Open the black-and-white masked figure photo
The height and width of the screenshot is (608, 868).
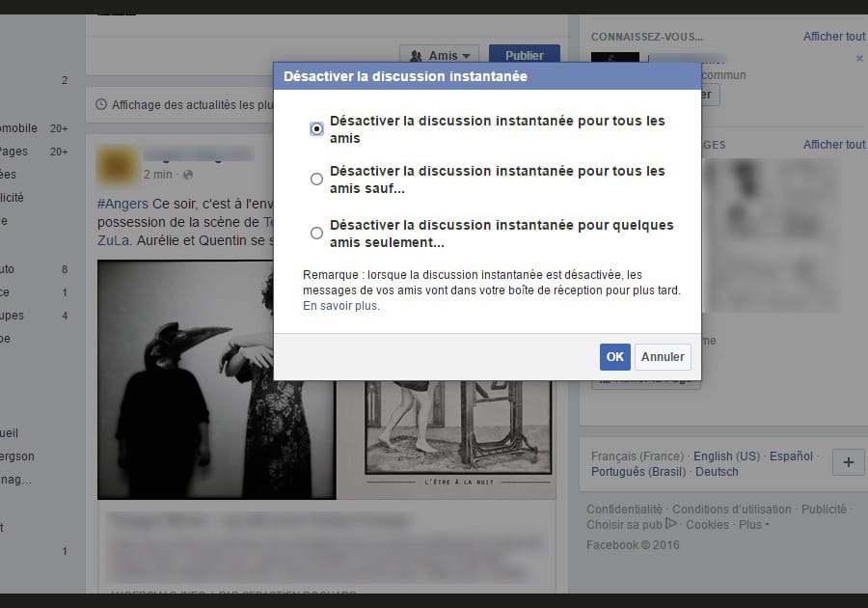coord(216,379)
